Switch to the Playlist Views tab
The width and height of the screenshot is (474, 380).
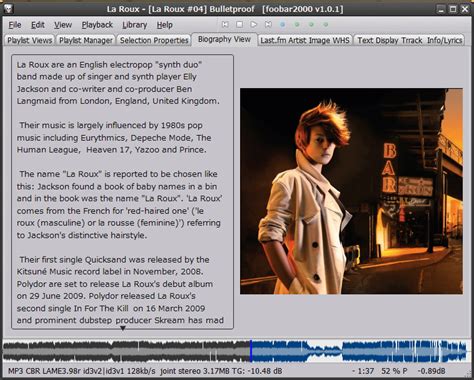30,40
